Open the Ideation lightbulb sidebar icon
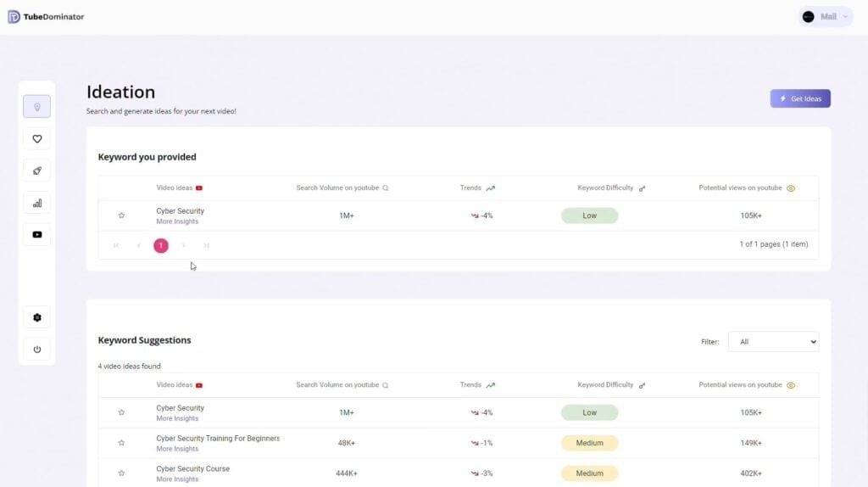The height and width of the screenshot is (487, 868). 36,107
